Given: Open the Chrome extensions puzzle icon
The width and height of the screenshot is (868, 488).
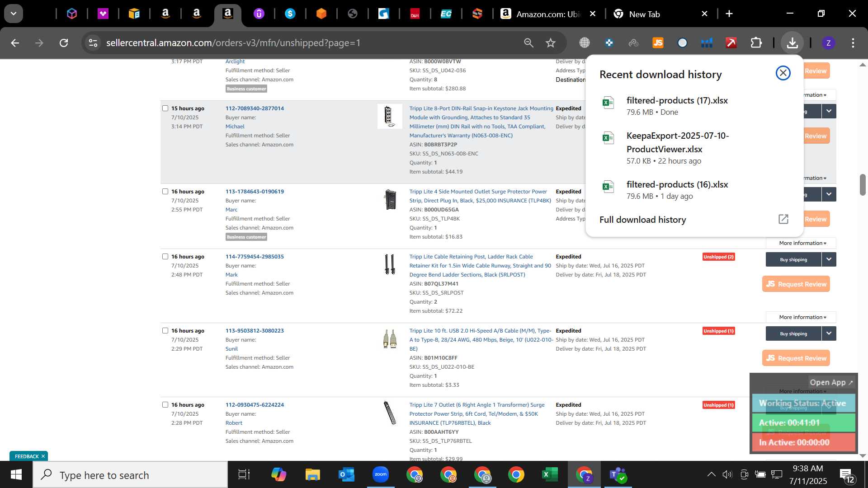Looking at the screenshot, I should [x=756, y=43].
